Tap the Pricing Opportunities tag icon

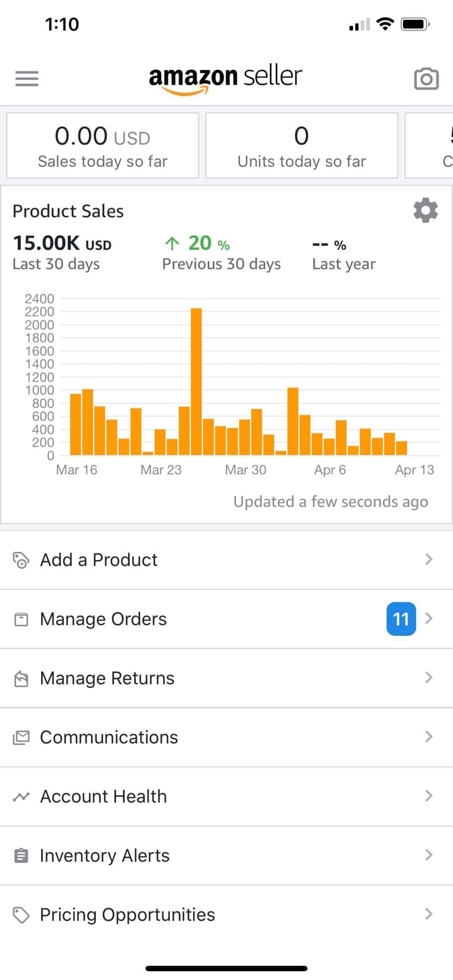(21, 915)
